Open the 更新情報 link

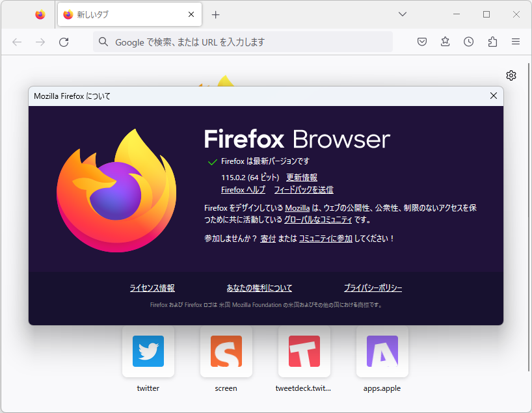[301, 177]
